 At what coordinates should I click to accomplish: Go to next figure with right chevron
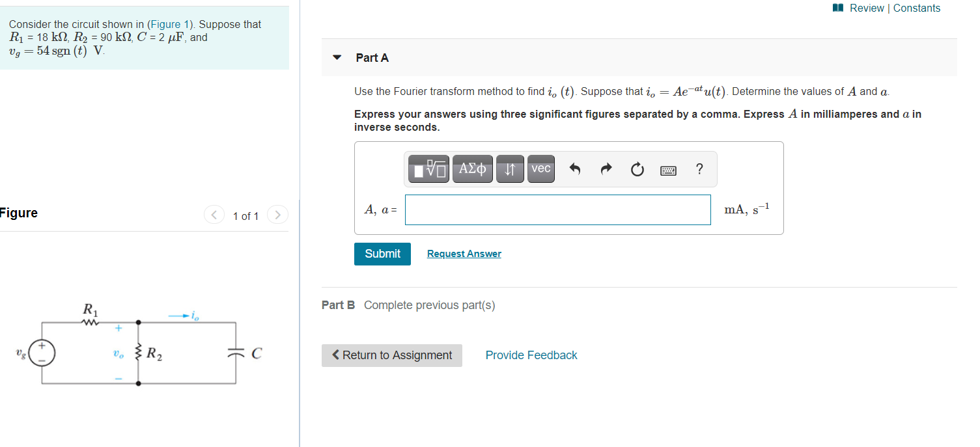[277, 214]
